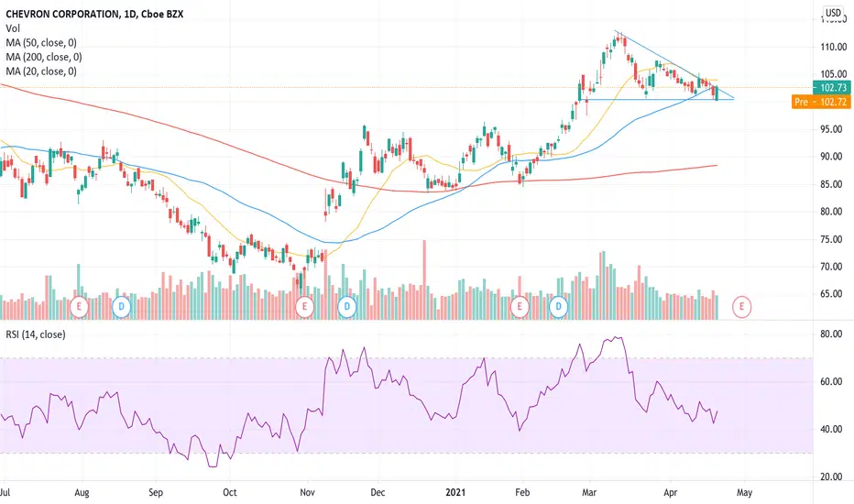This screenshot has height=504, width=854.
Task: Click the tall volume spike bar in mid-December
Action: 424,279
